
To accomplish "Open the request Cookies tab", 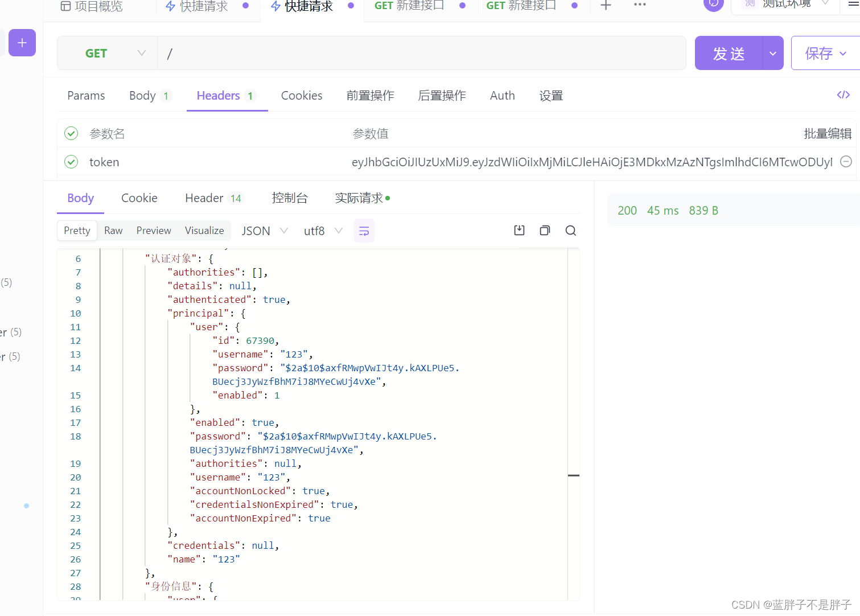I will click(302, 95).
